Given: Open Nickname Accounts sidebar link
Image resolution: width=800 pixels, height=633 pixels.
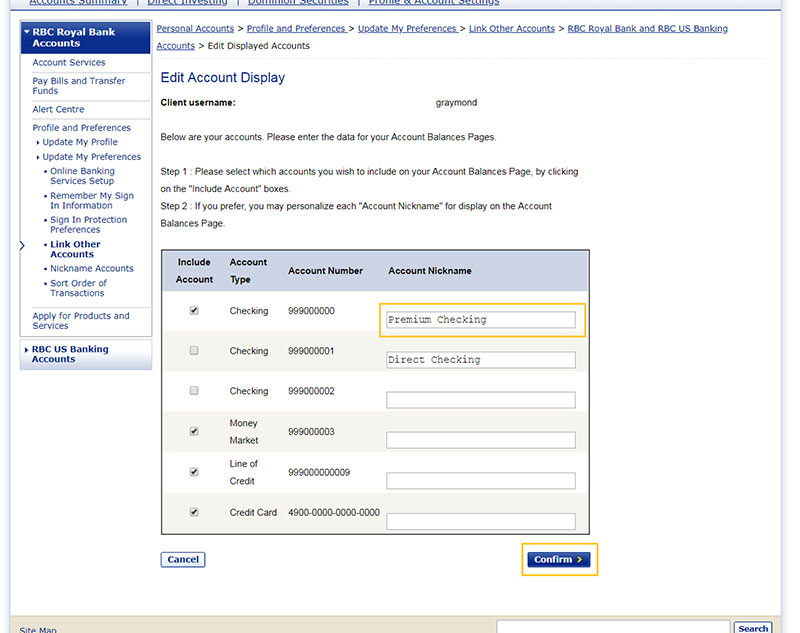Looking at the screenshot, I should [92, 268].
